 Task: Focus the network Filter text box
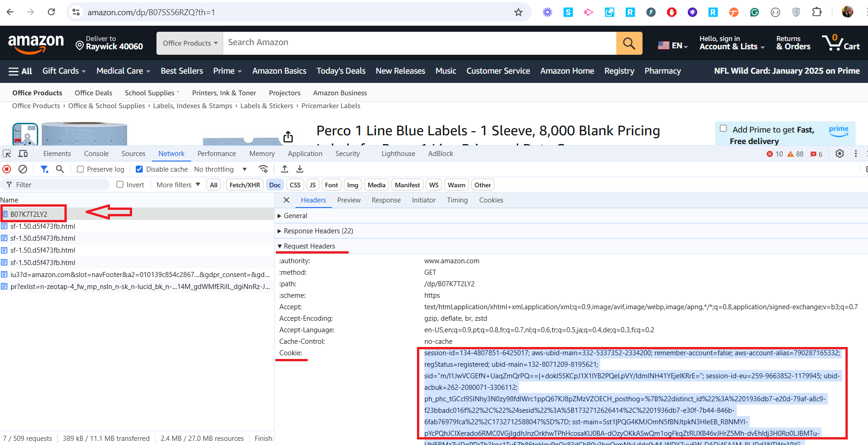pyautogui.click(x=55, y=185)
